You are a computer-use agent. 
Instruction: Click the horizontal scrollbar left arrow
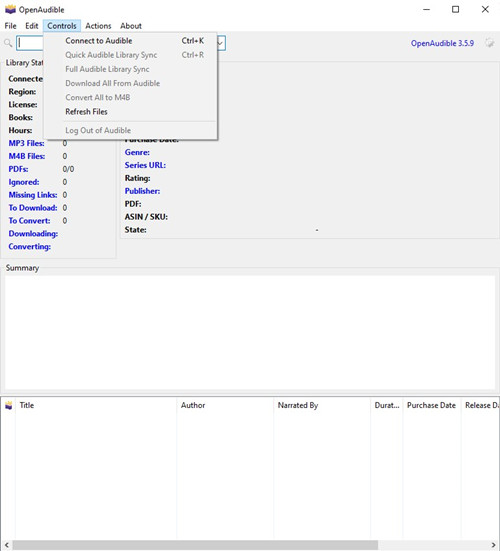(x=6, y=545)
